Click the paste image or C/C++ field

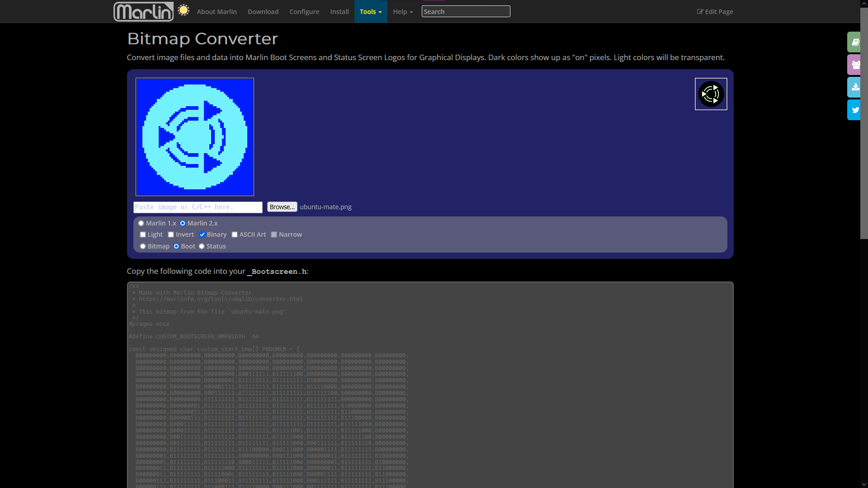(198, 207)
